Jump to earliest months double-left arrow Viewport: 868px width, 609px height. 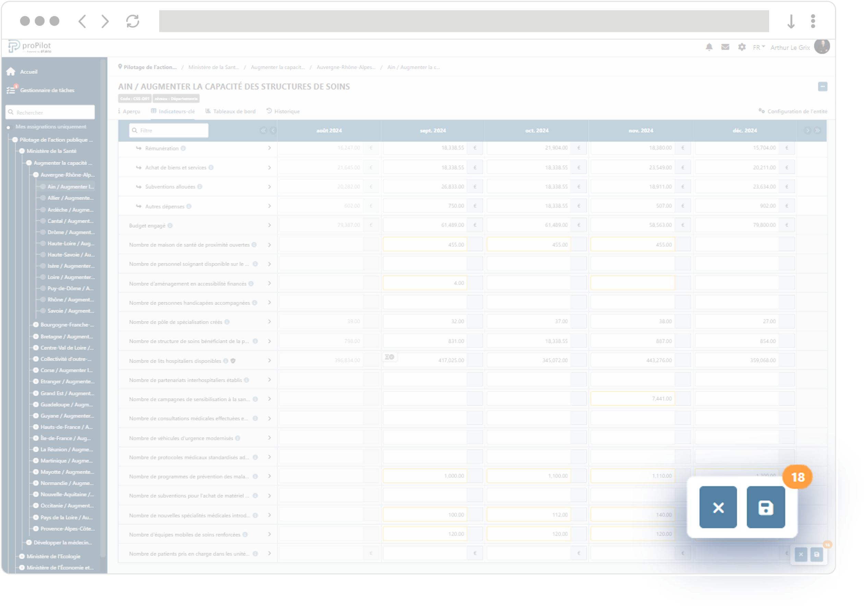click(x=263, y=130)
